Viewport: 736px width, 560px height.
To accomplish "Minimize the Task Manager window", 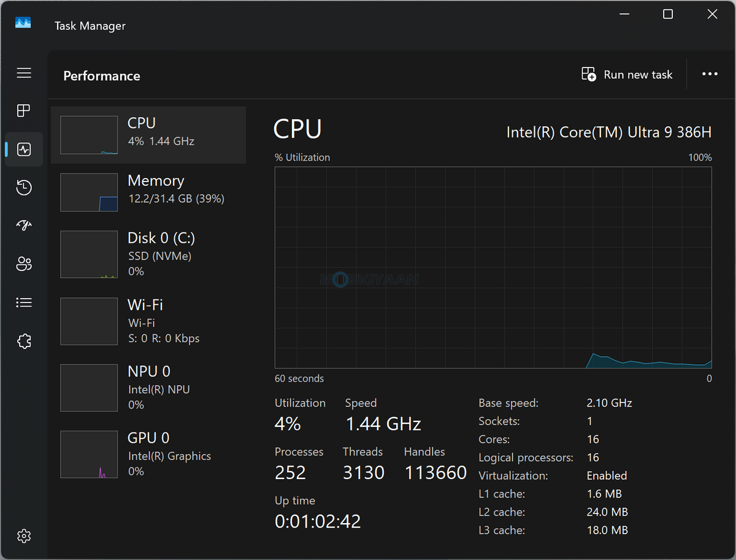I will (x=624, y=14).
